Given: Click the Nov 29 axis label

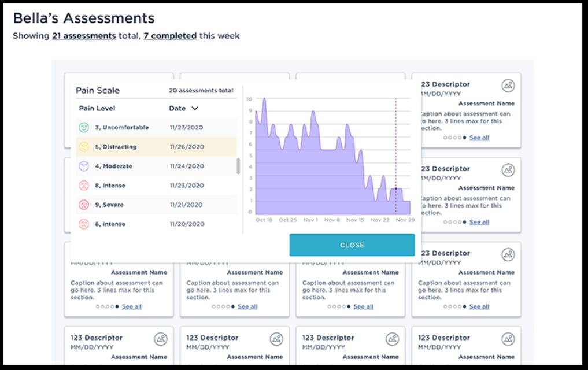Looking at the screenshot, I should [x=405, y=220].
